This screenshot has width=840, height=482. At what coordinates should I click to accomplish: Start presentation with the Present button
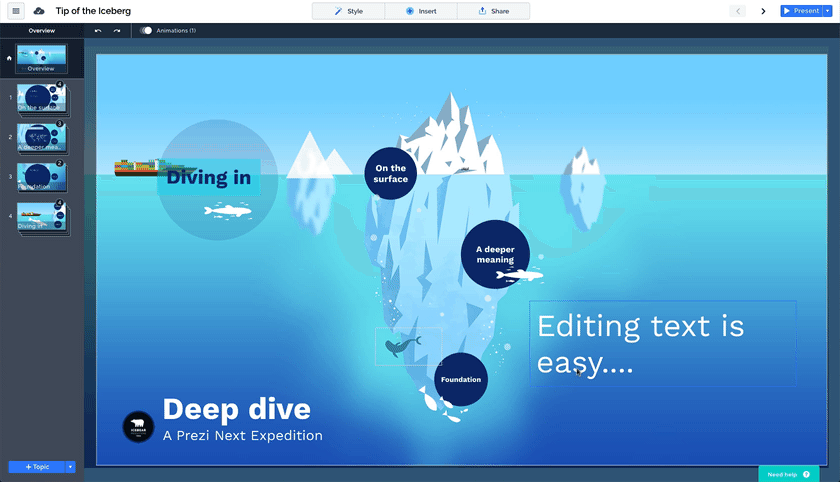pyautogui.click(x=801, y=11)
